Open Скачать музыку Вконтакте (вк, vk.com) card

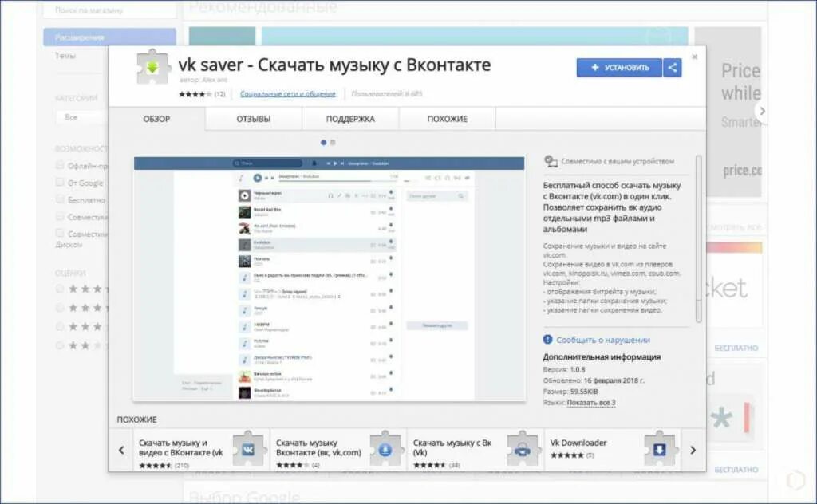click(x=338, y=450)
